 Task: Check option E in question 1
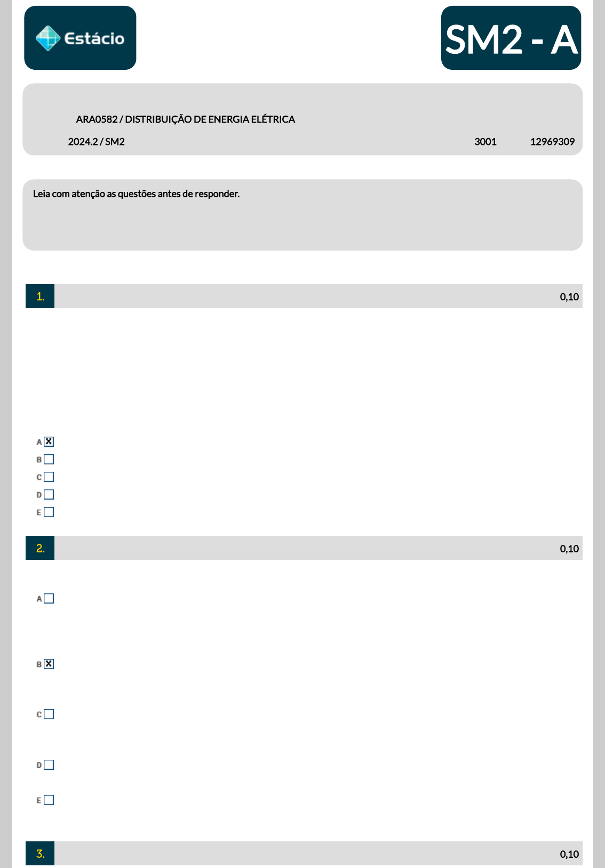[x=49, y=512]
